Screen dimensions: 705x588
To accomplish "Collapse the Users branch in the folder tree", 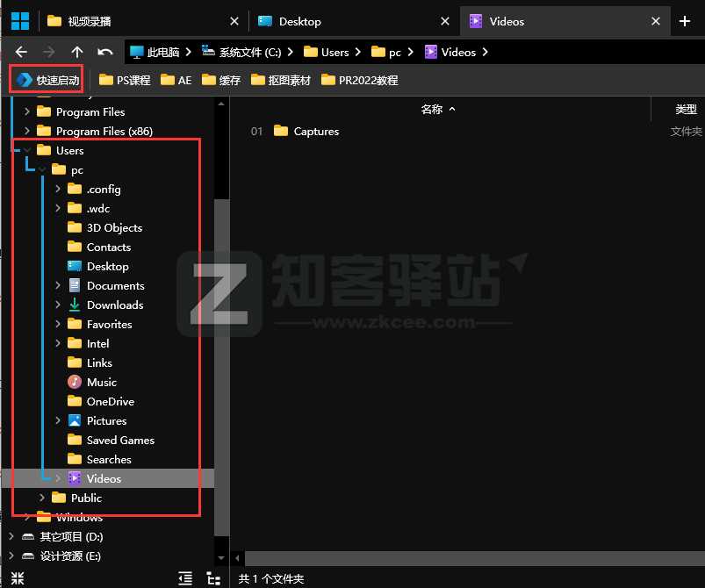I will (26, 150).
